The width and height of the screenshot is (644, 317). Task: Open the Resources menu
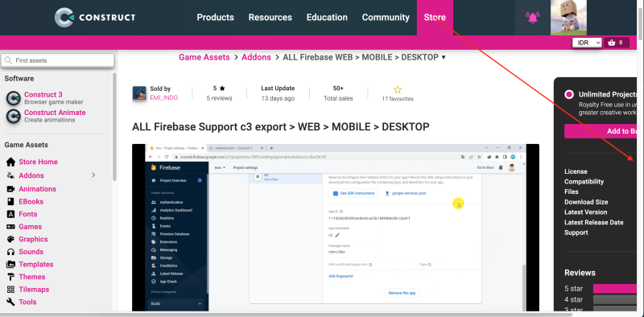pyautogui.click(x=270, y=18)
